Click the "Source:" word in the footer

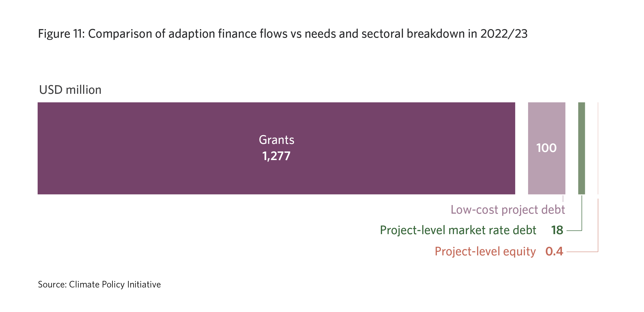pyautogui.click(x=52, y=284)
